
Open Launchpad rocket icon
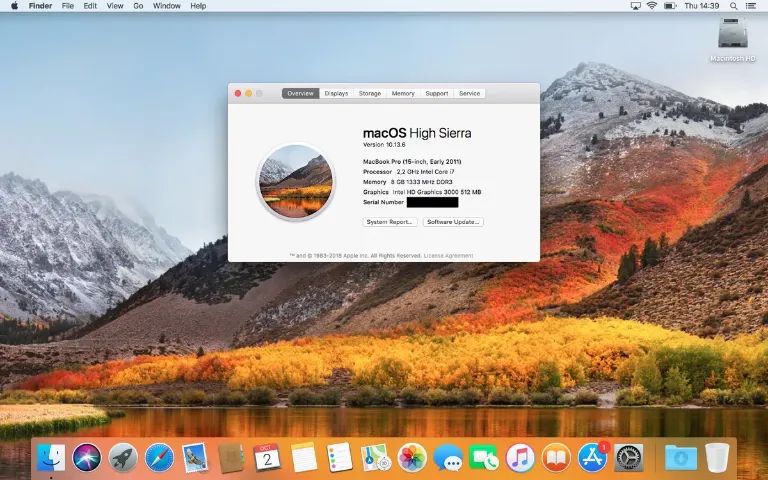[123, 457]
